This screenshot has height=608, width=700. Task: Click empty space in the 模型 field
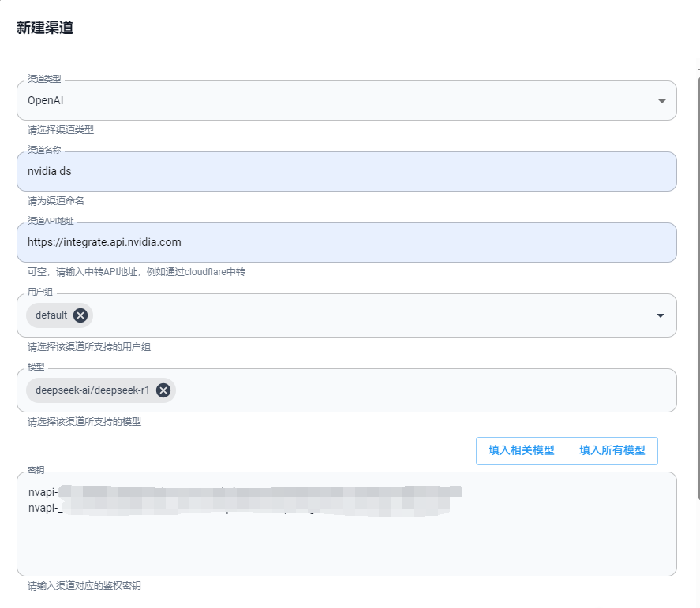[426, 390]
